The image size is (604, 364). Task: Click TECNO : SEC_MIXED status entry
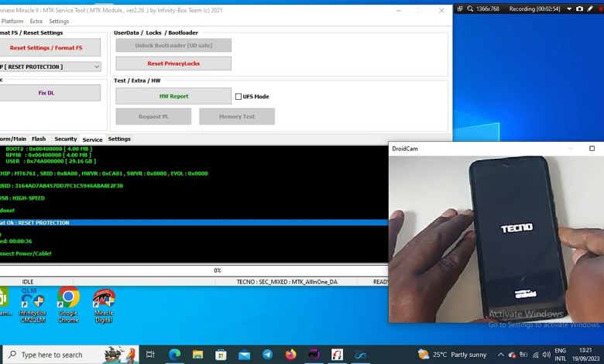pyautogui.click(x=287, y=282)
